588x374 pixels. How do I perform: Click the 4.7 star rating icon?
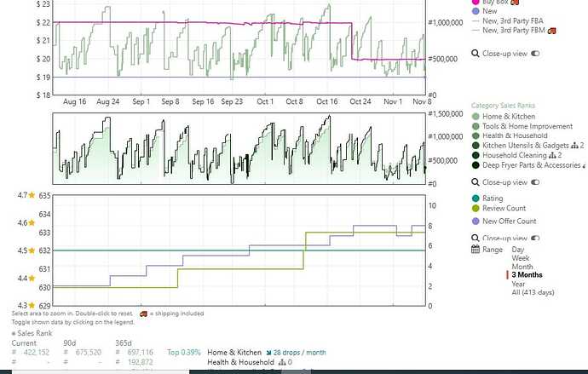[32, 195]
